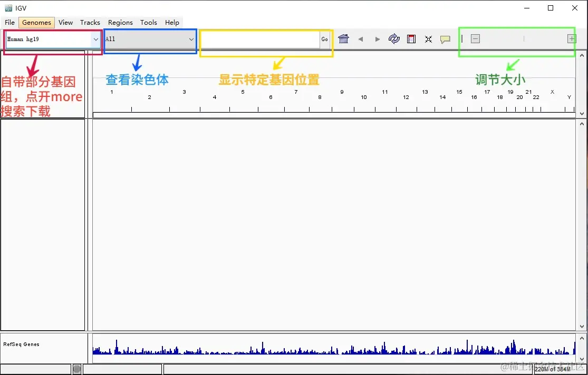
Task: Open the Tracks menu
Action: point(90,23)
